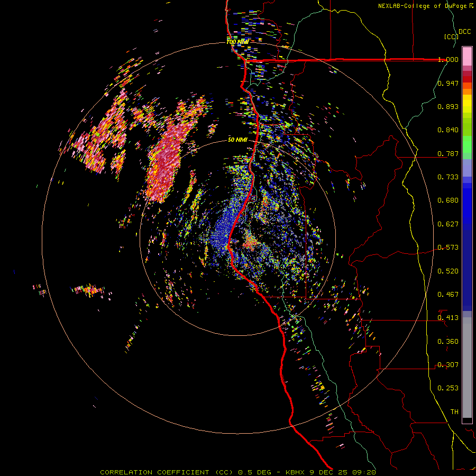Click the "0.520" legend value
Viewport: 476px width, 476px height.
(448, 271)
